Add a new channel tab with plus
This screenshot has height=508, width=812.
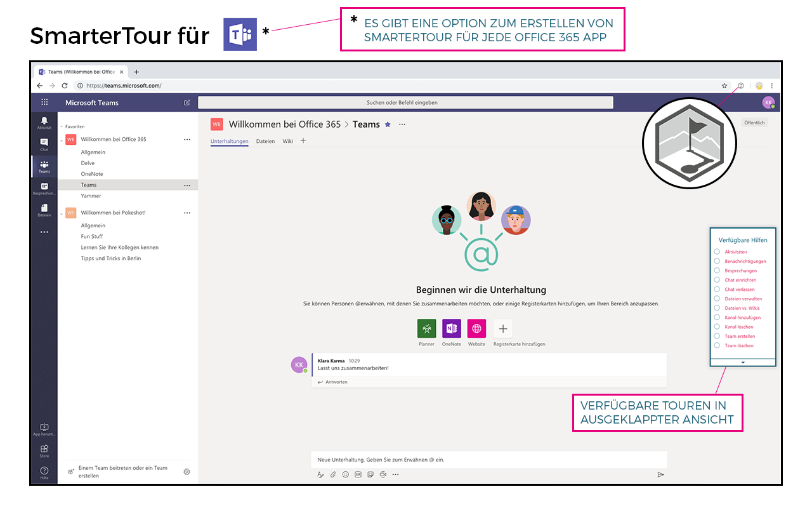point(303,141)
